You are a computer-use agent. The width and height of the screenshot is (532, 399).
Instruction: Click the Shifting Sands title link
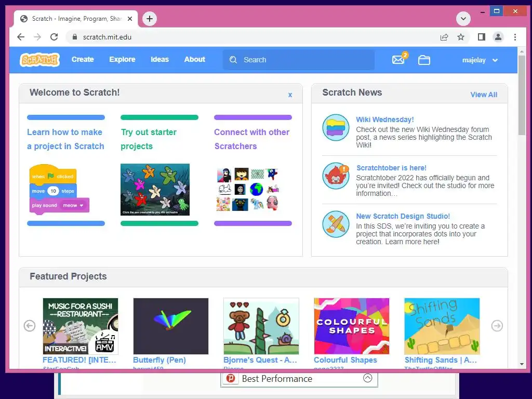click(x=441, y=360)
